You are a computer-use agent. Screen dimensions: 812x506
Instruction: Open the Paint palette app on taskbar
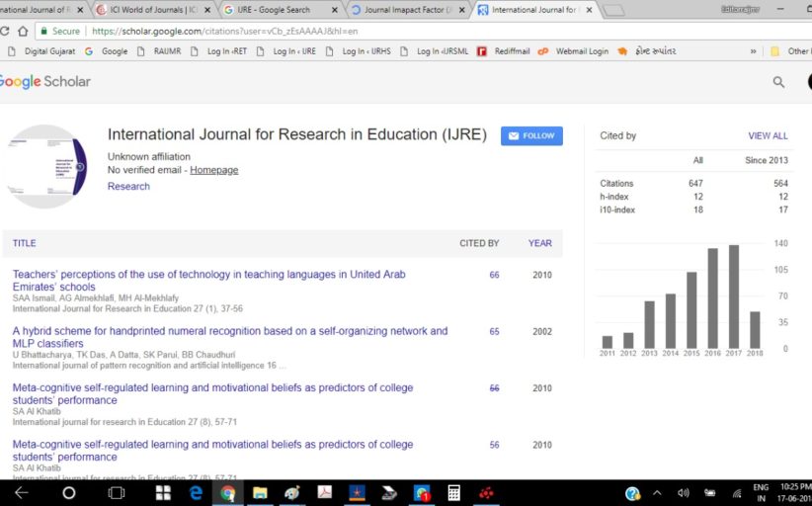pyautogui.click(x=292, y=492)
